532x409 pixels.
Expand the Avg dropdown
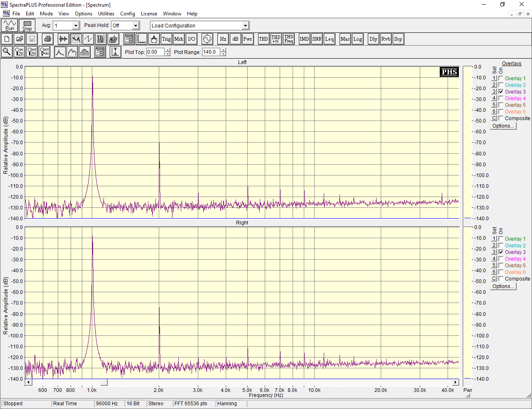[76, 26]
